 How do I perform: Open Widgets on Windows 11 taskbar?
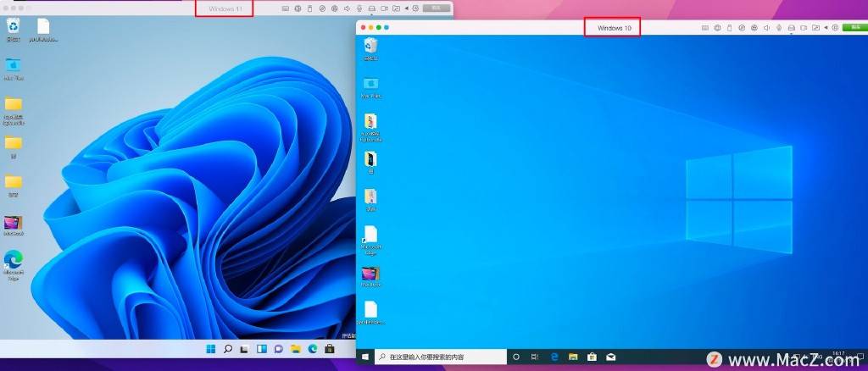(261, 349)
